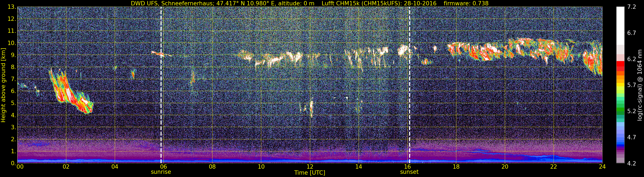The height and width of the screenshot is (177, 644).
Task: Click the '6.2' colorbar tick label
Action: point(632,59)
